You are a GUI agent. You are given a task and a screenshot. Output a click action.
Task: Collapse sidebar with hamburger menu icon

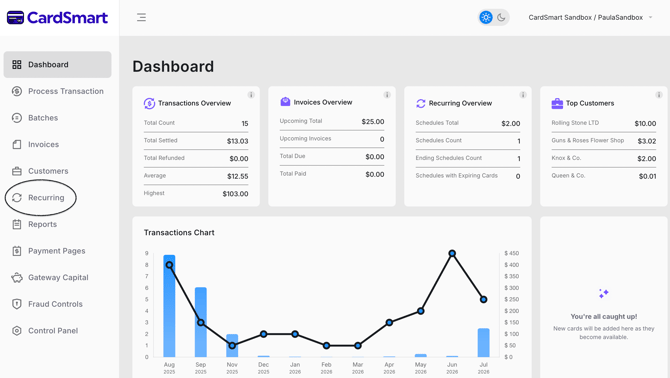click(x=141, y=18)
